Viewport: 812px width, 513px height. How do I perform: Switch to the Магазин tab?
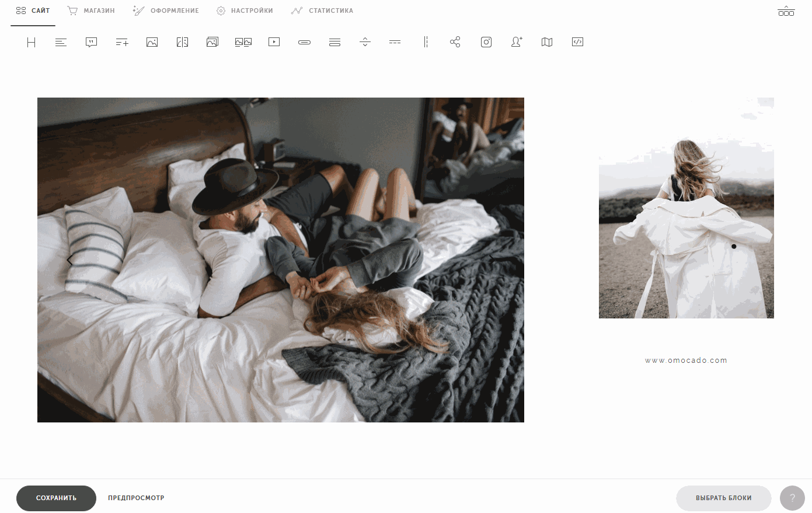(90, 11)
